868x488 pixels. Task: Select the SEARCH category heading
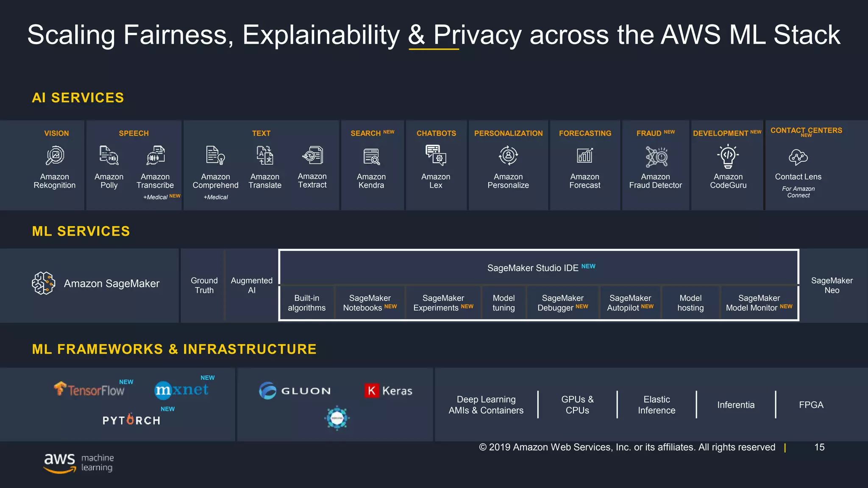pyautogui.click(x=366, y=133)
